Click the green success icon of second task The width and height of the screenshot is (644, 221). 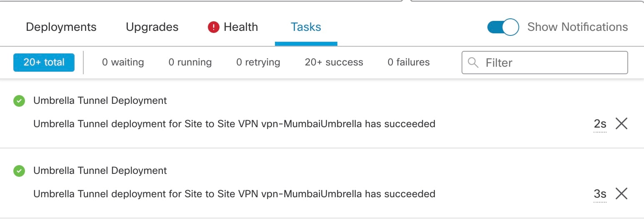pos(19,171)
